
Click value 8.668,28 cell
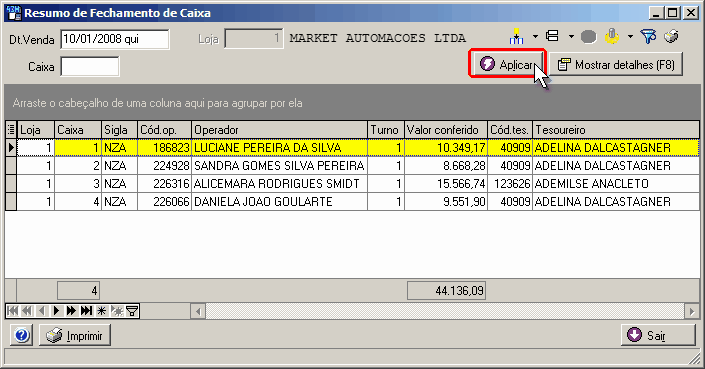tap(446, 165)
